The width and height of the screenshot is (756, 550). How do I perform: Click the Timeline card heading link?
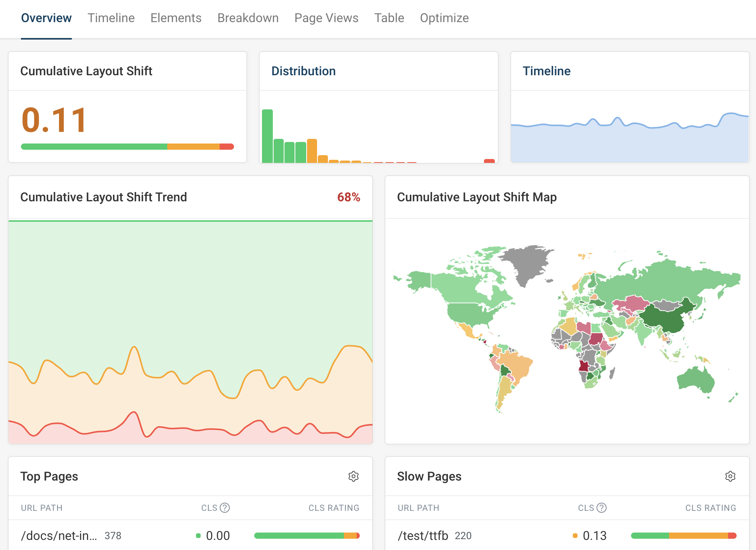pos(546,71)
